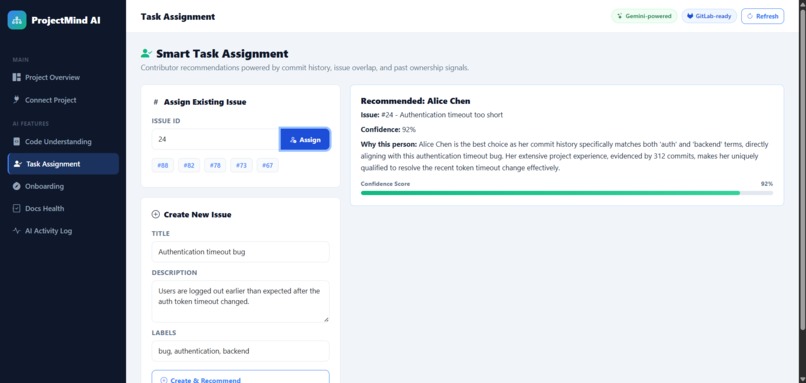
Task: Click the Task Assignment page title
Action: point(178,16)
